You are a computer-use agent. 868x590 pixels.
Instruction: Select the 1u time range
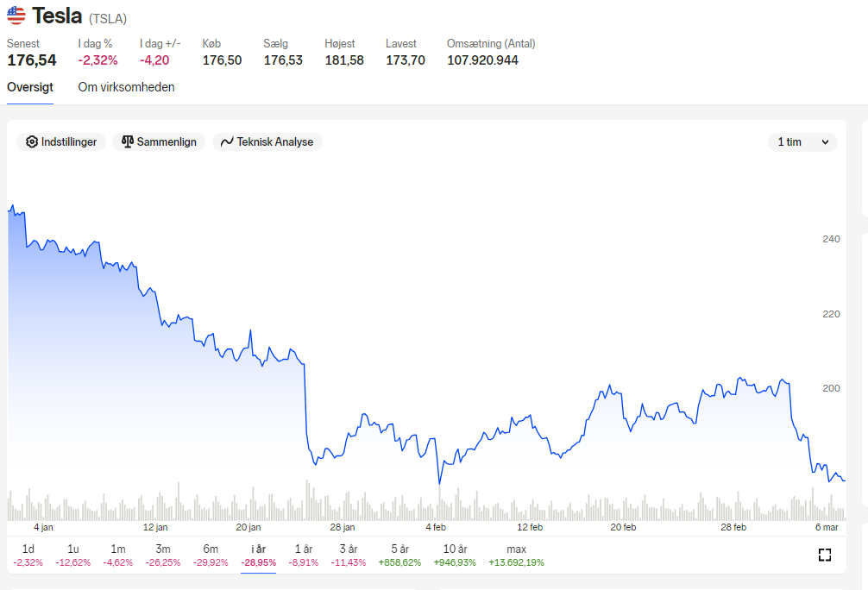73,555
